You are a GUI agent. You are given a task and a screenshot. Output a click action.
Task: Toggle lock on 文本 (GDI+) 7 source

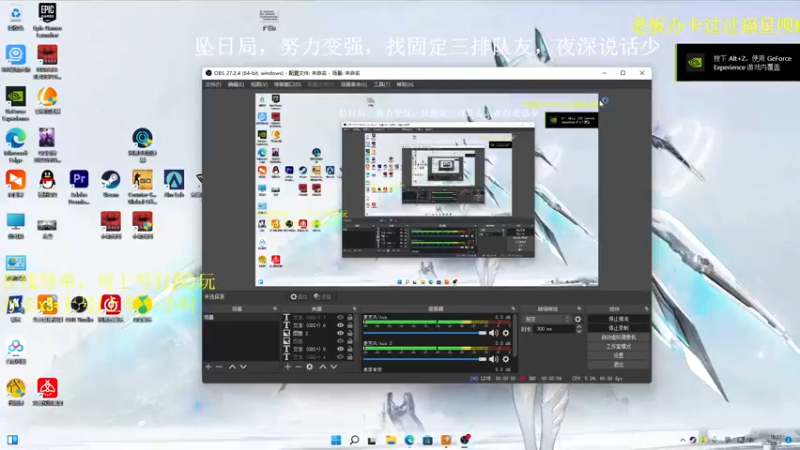[350, 317]
